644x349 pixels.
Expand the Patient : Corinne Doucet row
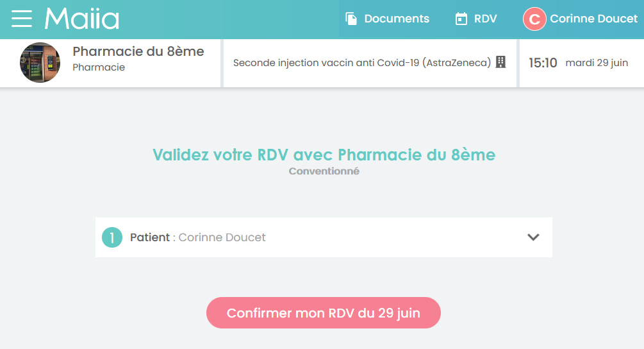324,237
